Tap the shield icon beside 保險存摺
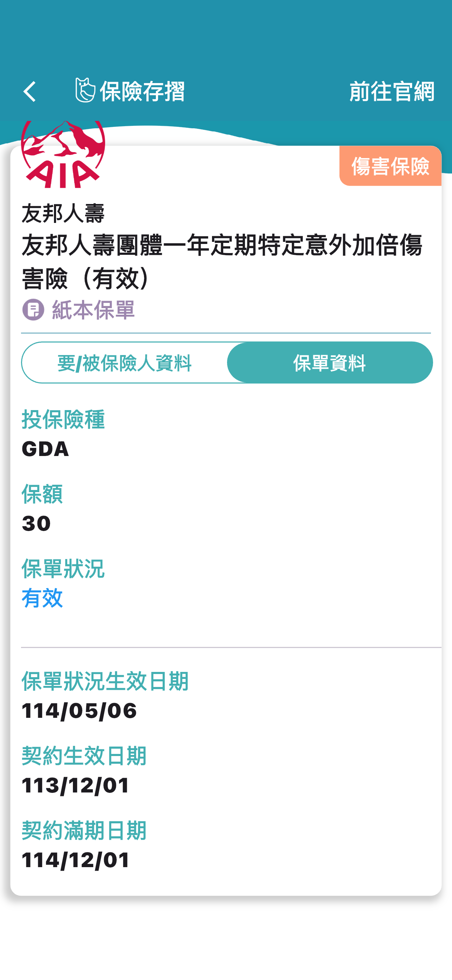 pyautogui.click(x=85, y=90)
